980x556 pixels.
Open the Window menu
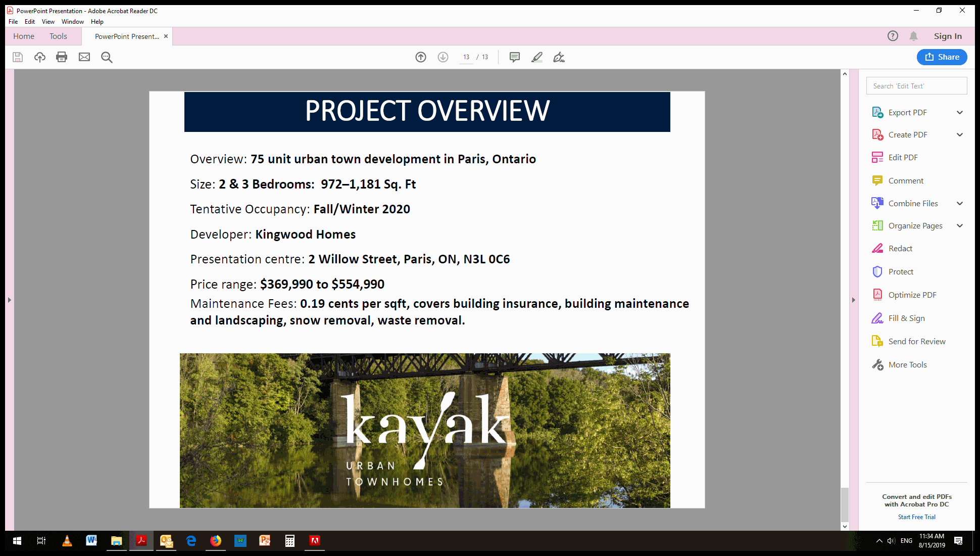73,22
